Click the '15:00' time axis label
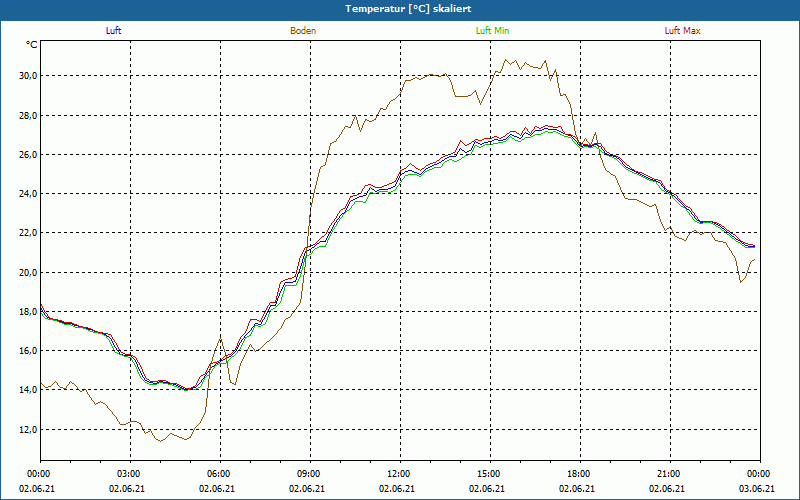This screenshot has width=800, height=500. [x=490, y=474]
